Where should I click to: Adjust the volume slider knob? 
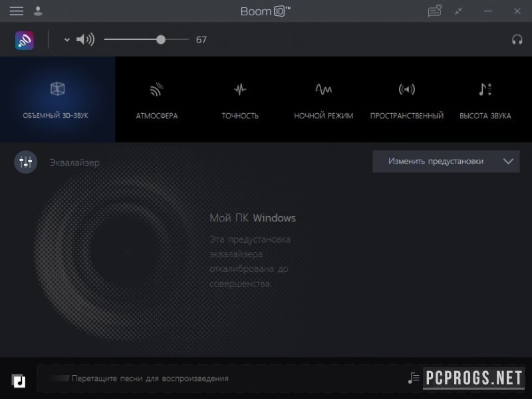pos(161,40)
